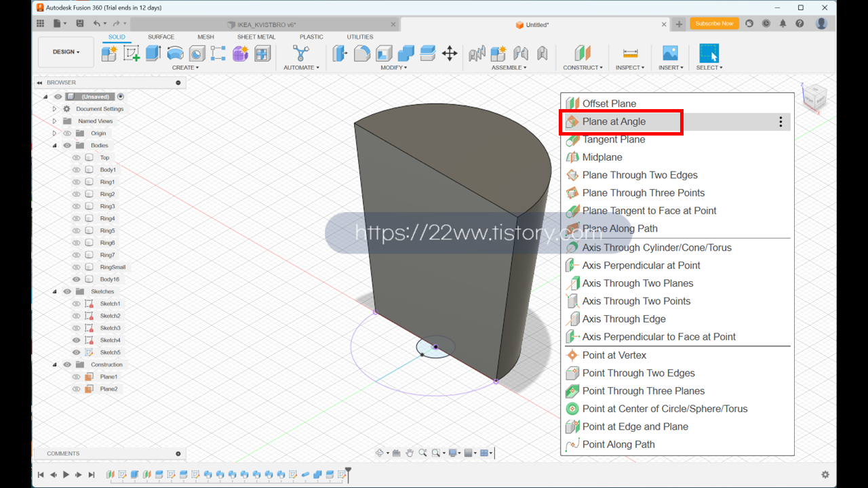Click the timeline Play button
The image size is (868, 488).
66,474
